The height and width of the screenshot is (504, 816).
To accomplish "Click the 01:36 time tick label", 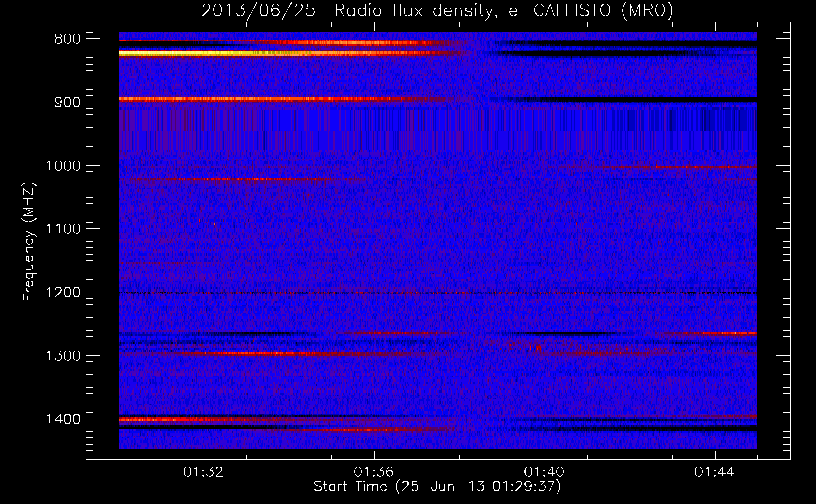I will (x=374, y=472).
